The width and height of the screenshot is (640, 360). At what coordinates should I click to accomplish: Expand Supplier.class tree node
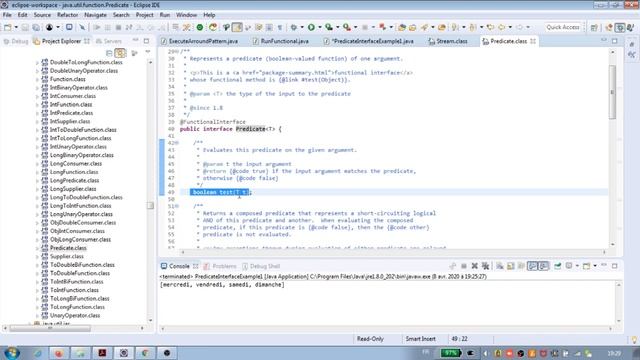[37, 257]
